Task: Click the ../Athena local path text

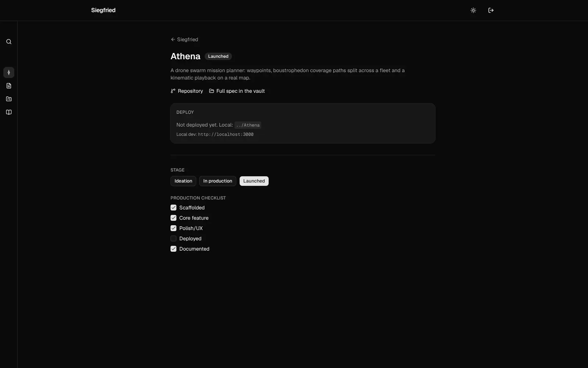Action: 248,125
